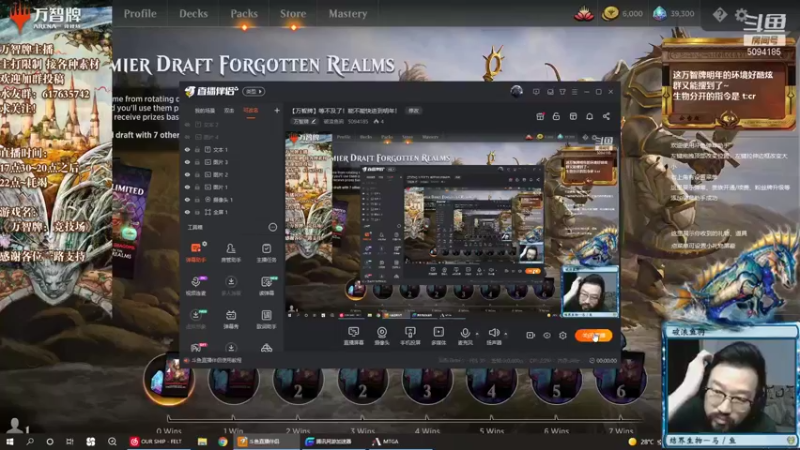Click the room lock icon in stream header

coord(556,116)
